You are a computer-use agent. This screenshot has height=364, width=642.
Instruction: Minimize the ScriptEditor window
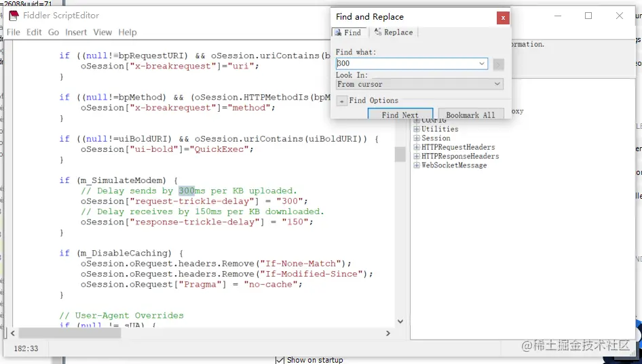tap(558, 16)
